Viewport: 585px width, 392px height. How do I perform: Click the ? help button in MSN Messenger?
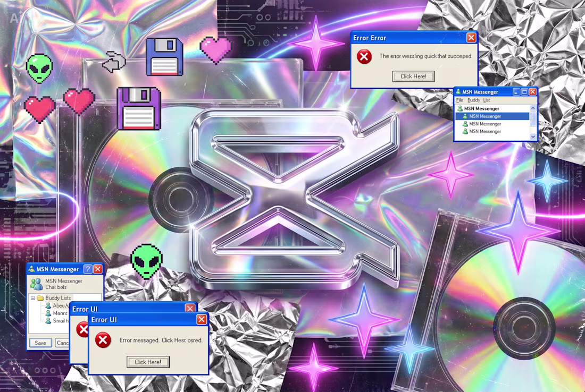point(88,269)
